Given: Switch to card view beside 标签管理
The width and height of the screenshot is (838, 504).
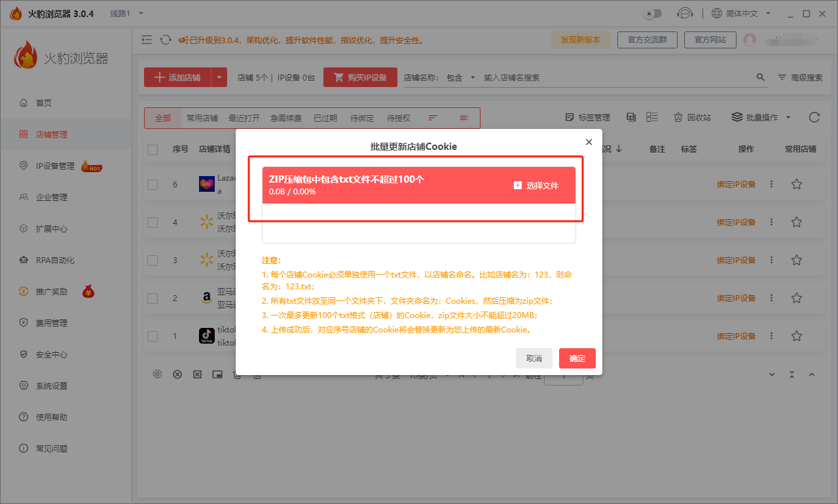Looking at the screenshot, I should [x=630, y=117].
